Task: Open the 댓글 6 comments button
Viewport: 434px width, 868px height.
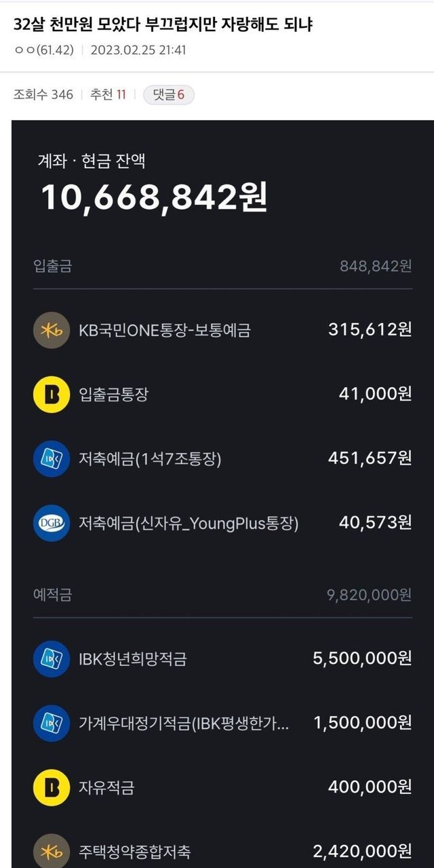Action: coord(169,95)
